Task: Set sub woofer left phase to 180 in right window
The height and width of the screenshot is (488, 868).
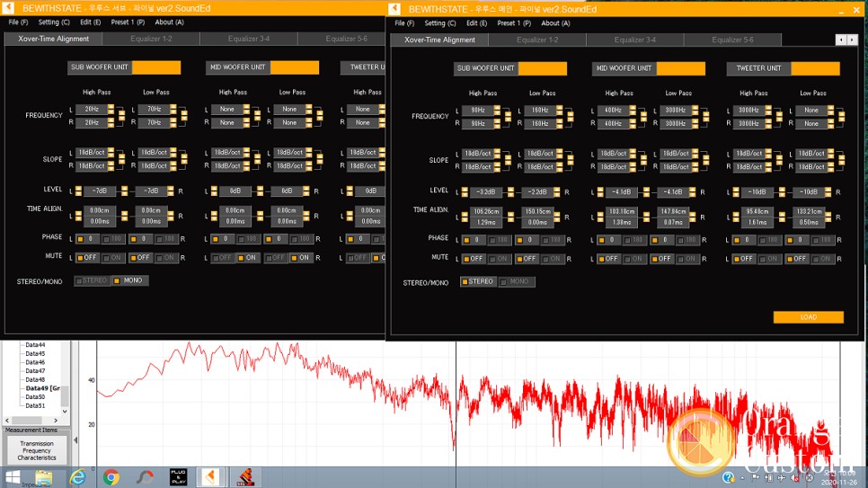Action: click(499, 240)
